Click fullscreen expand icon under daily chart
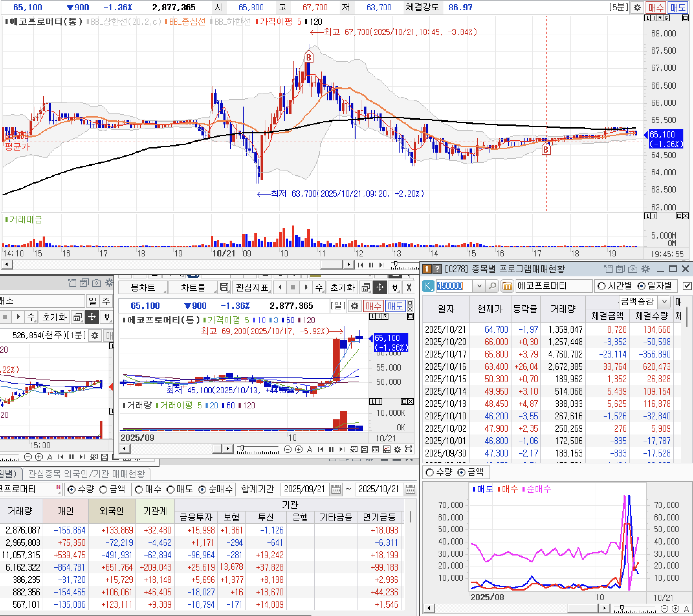The width and height of the screenshot is (693, 616). pyautogui.click(x=408, y=449)
